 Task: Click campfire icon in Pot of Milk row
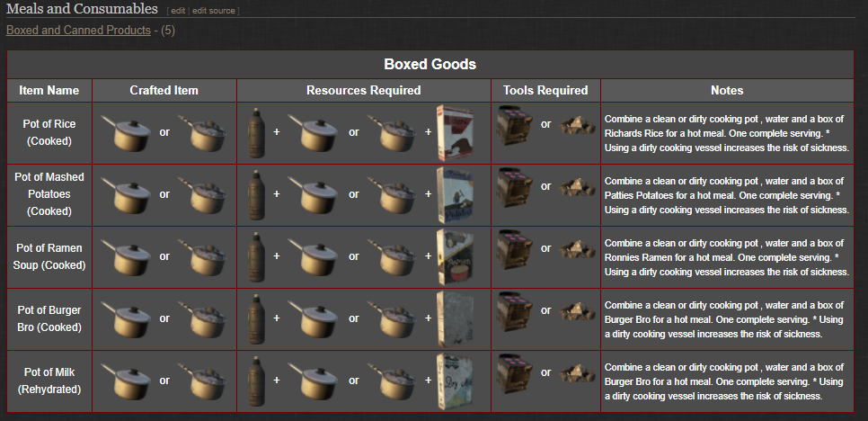point(577,373)
